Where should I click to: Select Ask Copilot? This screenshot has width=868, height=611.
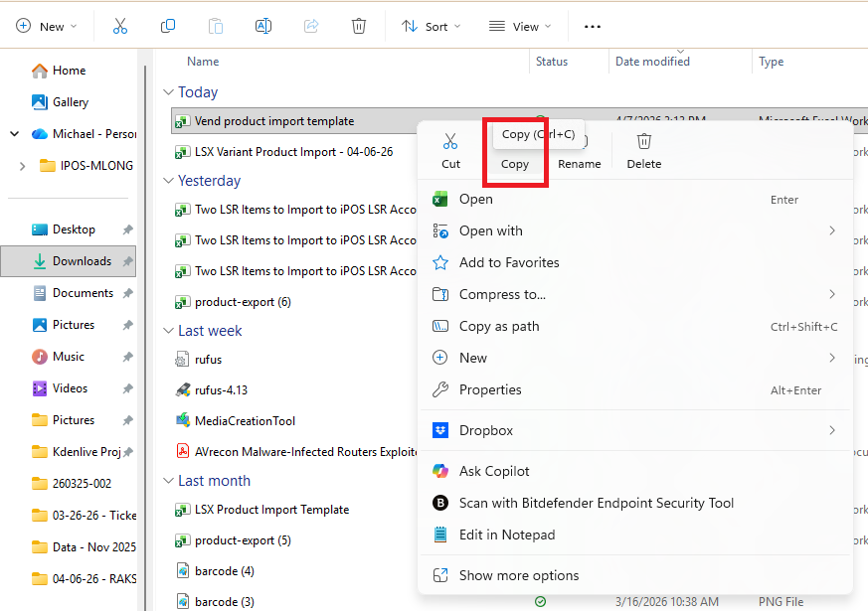[x=634, y=471]
